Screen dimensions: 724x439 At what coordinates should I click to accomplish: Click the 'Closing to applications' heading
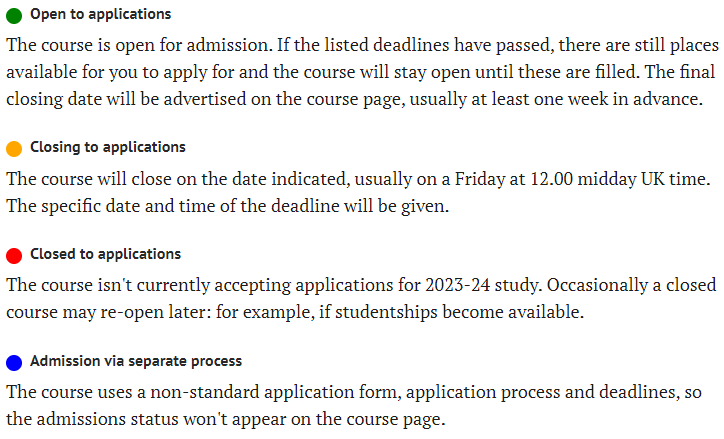(108, 147)
